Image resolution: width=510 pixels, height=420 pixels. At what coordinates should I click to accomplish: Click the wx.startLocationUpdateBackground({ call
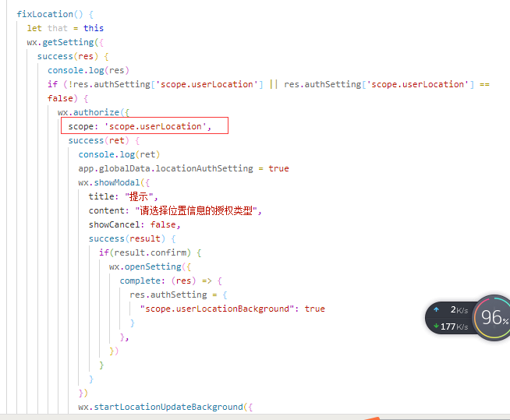165,407
